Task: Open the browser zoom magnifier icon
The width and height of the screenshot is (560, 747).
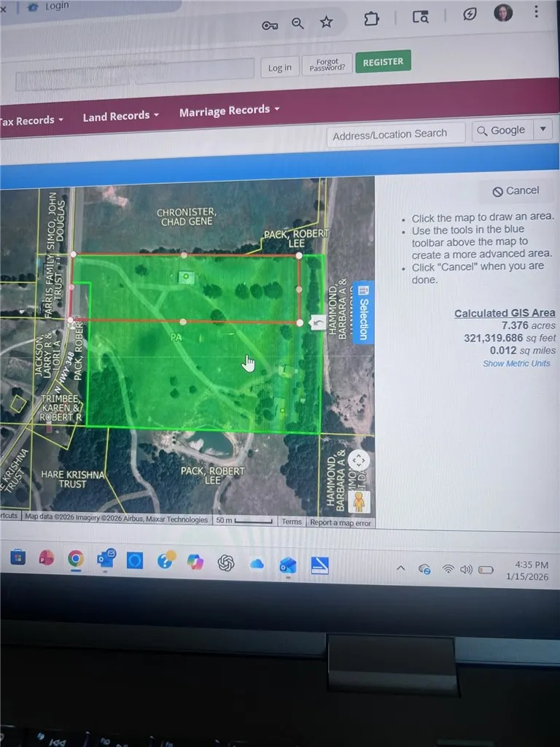Action: click(297, 23)
